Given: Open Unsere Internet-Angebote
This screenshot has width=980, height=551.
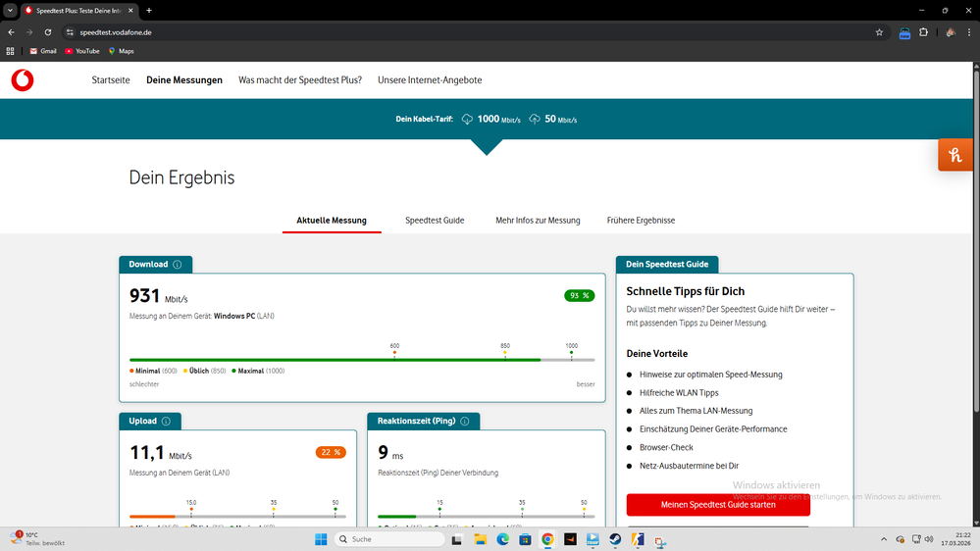Looking at the screenshot, I should tap(430, 80).
